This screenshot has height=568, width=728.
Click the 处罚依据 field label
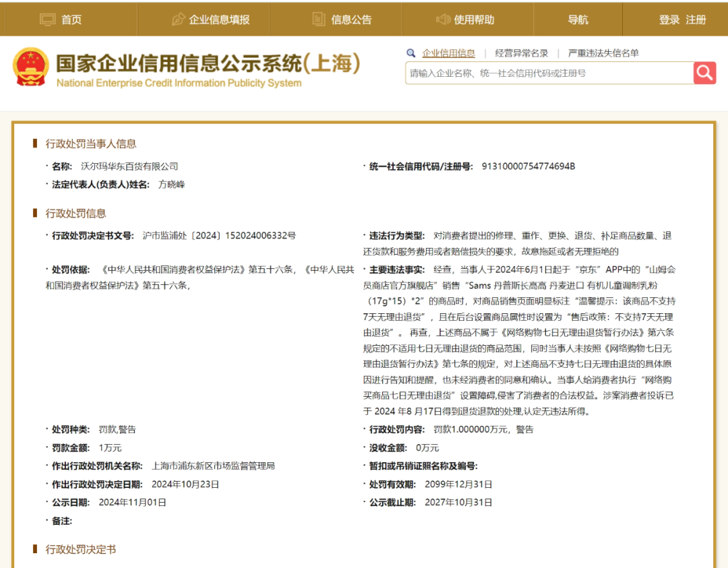pyautogui.click(x=71, y=270)
